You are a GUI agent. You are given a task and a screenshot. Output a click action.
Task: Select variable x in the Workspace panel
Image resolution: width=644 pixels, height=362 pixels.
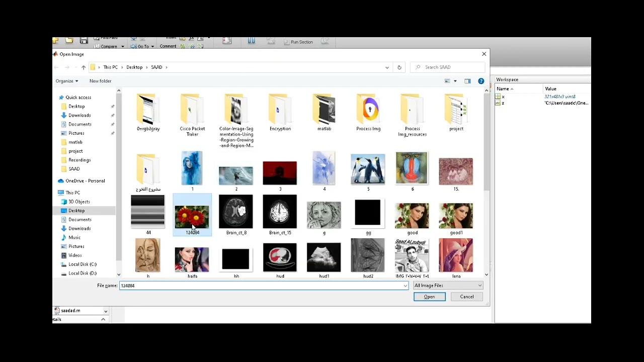coord(543,97)
